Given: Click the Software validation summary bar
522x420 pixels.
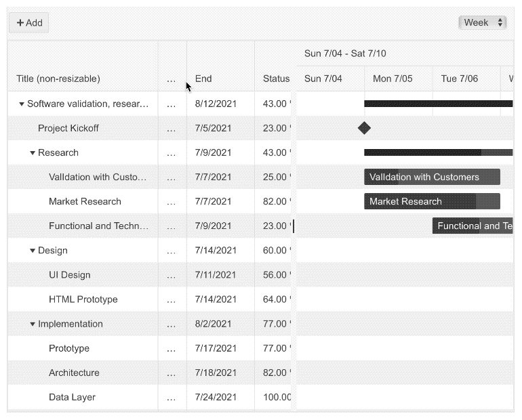Looking at the screenshot, I should point(439,104).
